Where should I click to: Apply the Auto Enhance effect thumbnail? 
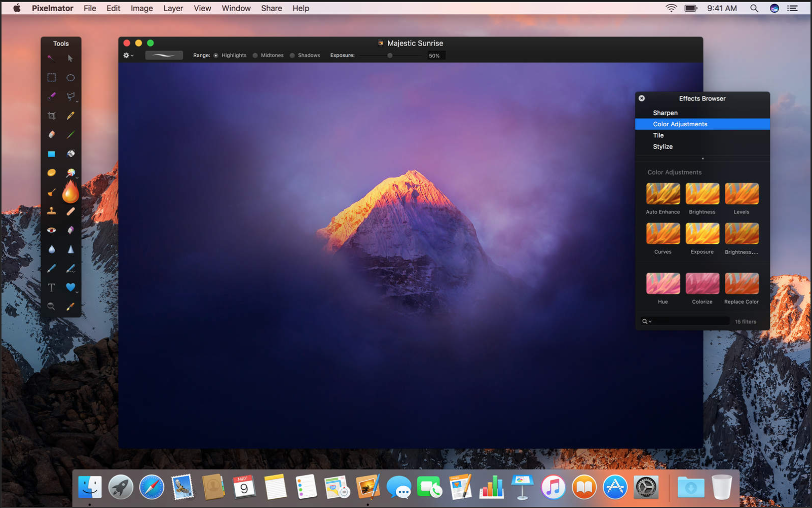662,194
